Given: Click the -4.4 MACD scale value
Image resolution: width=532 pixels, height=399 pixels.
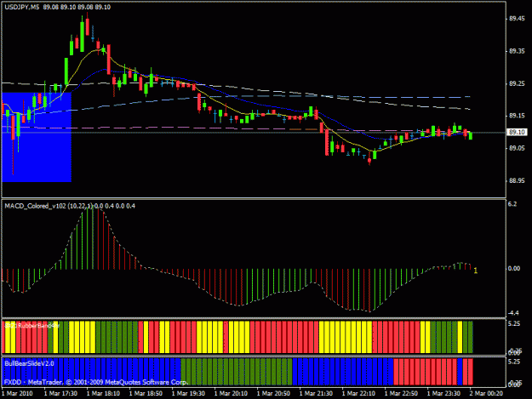Looking at the screenshot, I should [x=513, y=313].
